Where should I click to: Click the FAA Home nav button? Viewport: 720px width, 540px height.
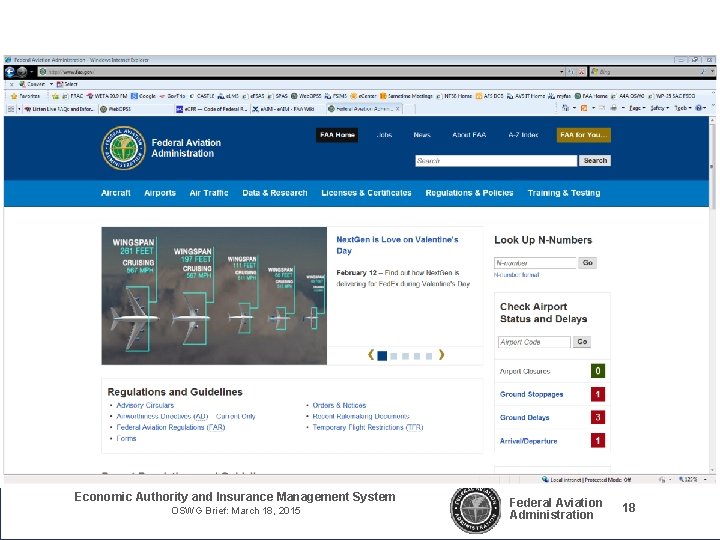pyautogui.click(x=337, y=135)
